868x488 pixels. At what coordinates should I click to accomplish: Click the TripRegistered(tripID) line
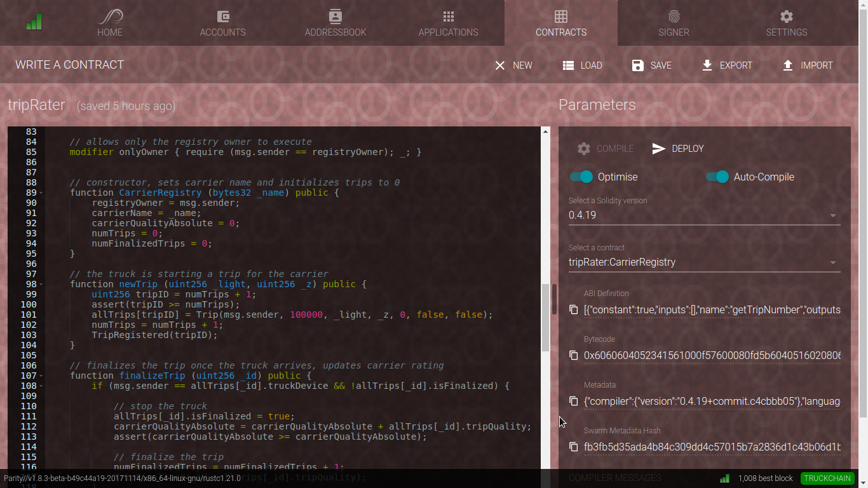pyautogui.click(x=154, y=335)
